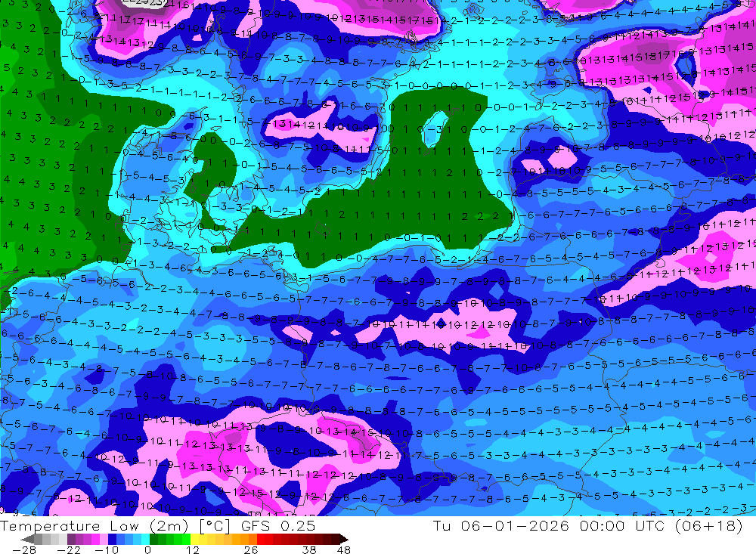
Task: Click the '38' value on color scale
Action: click(x=309, y=549)
